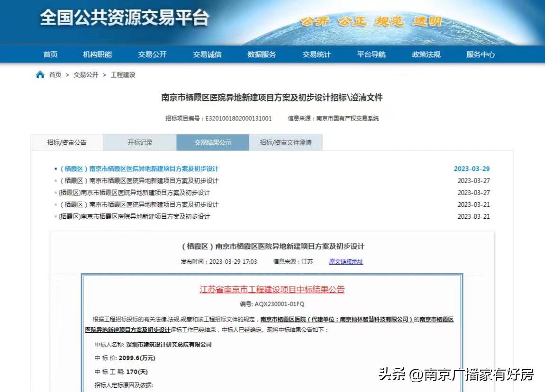545x392 pixels.
Task: Open the 交易统计 navigation item
Action: [x=317, y=54]
